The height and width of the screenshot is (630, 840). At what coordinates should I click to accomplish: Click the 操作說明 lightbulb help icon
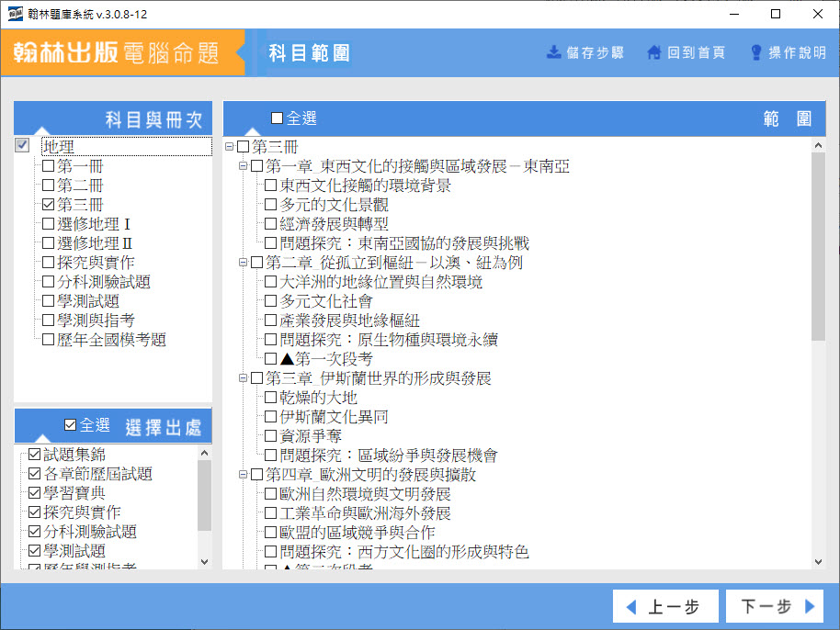point(756,52)
